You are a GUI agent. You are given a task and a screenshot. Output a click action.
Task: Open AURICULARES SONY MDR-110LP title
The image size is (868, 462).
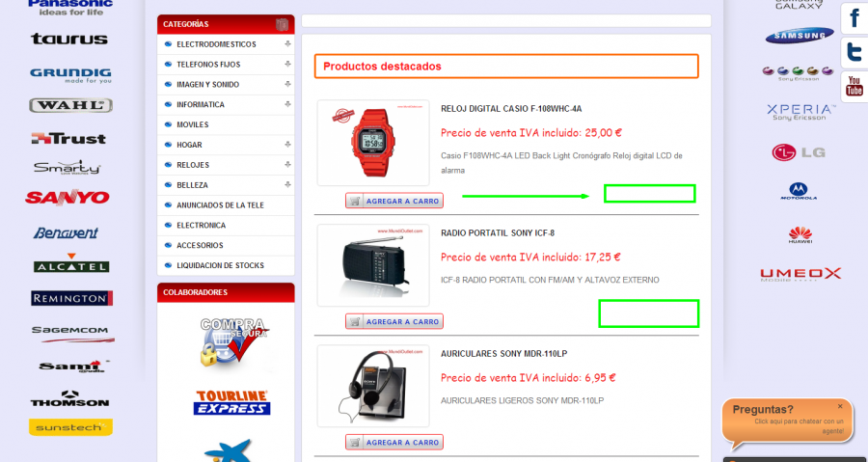point(503,354)
